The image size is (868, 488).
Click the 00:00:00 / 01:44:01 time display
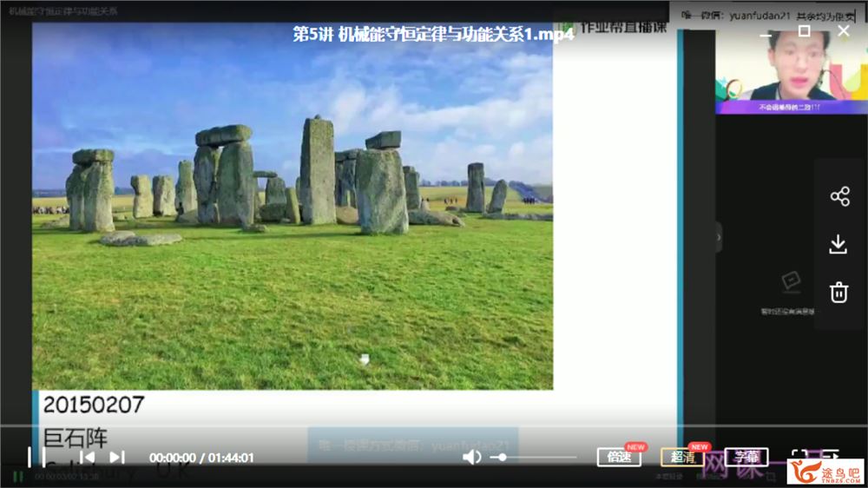pos(201,458)
